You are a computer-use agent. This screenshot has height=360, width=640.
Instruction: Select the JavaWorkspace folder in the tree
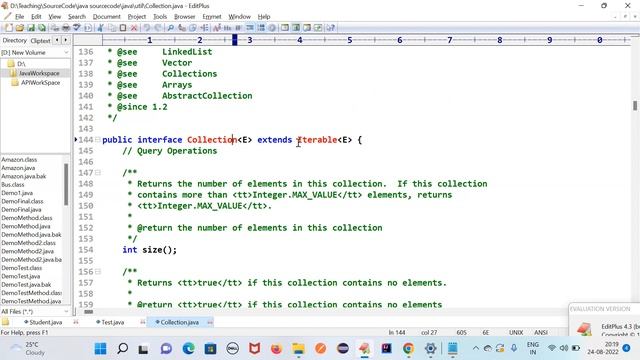pos(39,73)
